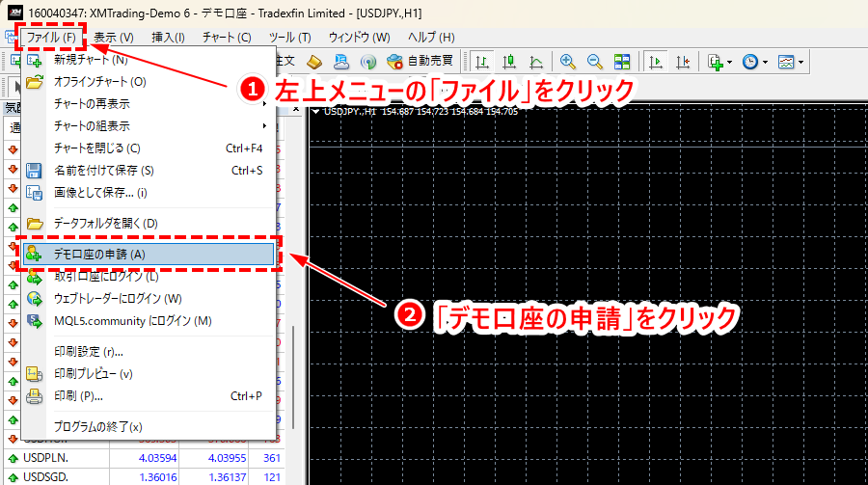Expand チャートの組表示 submenu
The image size is (868, 485).
point(149,126)
